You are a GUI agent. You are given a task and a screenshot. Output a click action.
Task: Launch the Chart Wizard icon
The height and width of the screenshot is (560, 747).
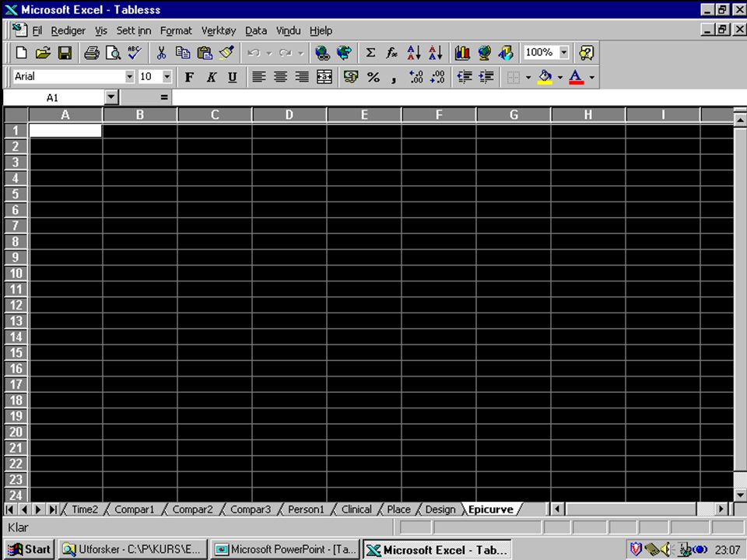(x=462, y=52)
